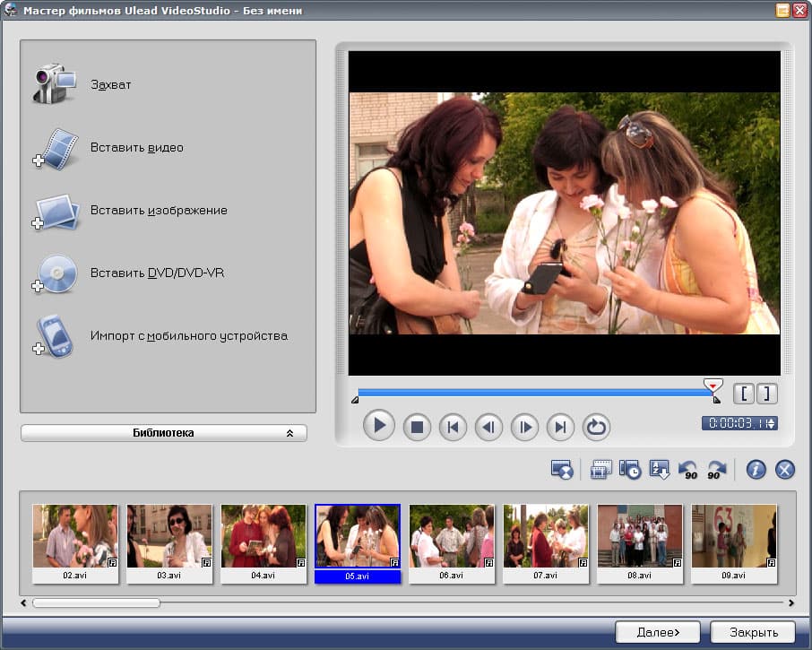Select the 06.avi thumbnail
812x650 pixels.
point(452,536)
